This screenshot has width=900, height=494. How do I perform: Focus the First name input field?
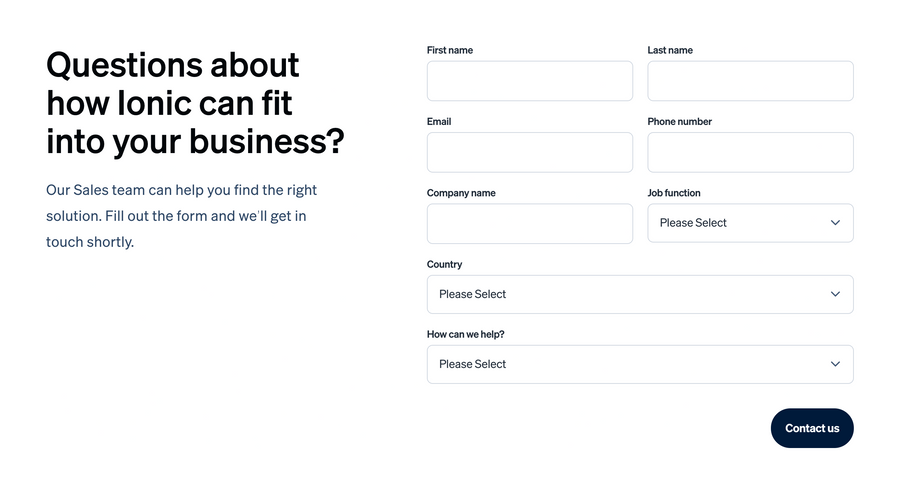coord(529,81)
